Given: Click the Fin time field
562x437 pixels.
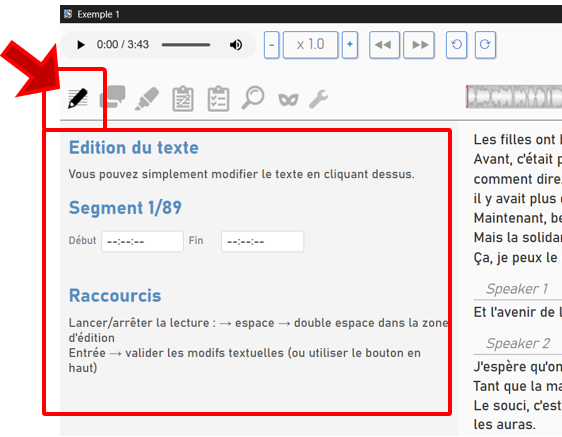Looking at the screenshot, I should click(x=262, y=242).
